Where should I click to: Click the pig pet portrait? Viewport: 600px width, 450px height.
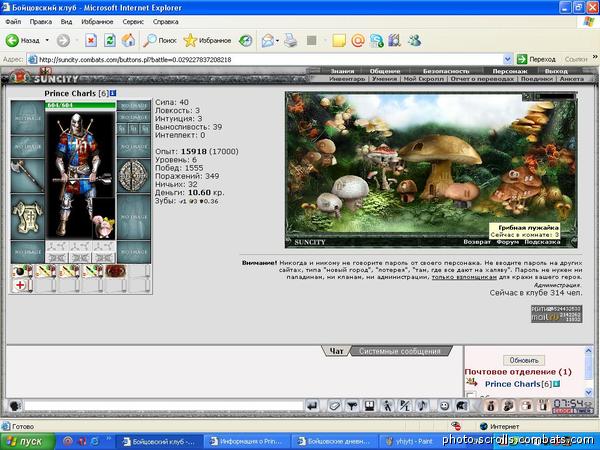point(103,227)
